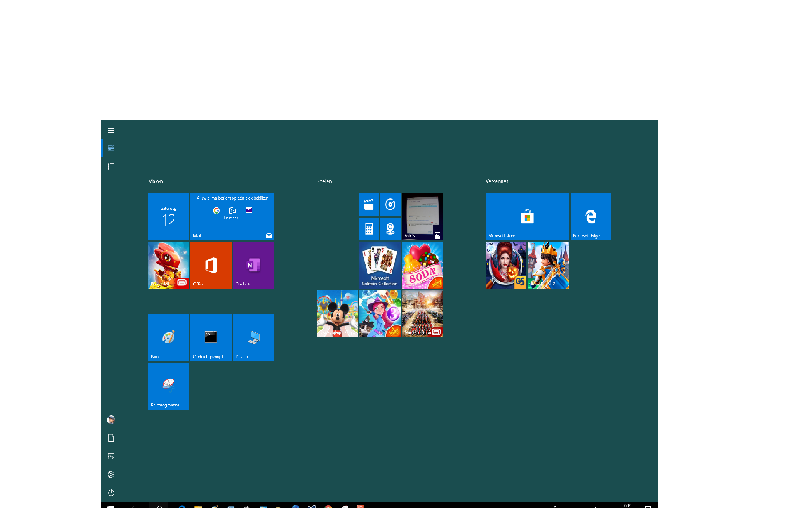
Task: Launch the OneNote tile
Action: [253, 265]
